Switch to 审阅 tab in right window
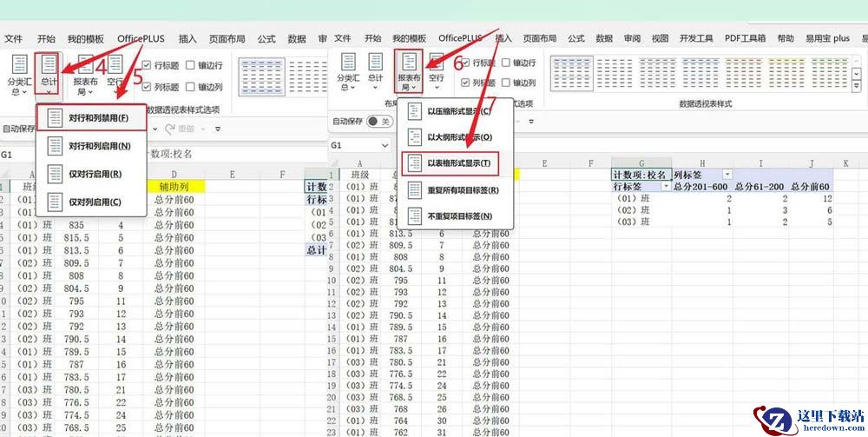 pyautogui.click(x=632, y=38)
